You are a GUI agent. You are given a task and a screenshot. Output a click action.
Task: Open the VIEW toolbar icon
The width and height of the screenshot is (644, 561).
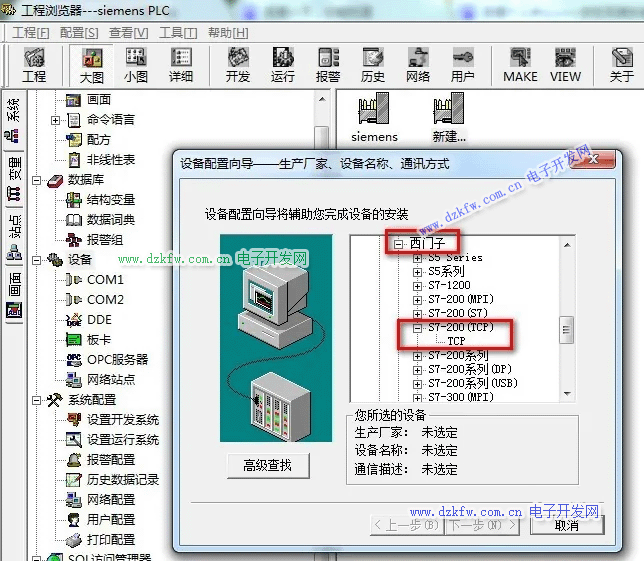[565, 65]
